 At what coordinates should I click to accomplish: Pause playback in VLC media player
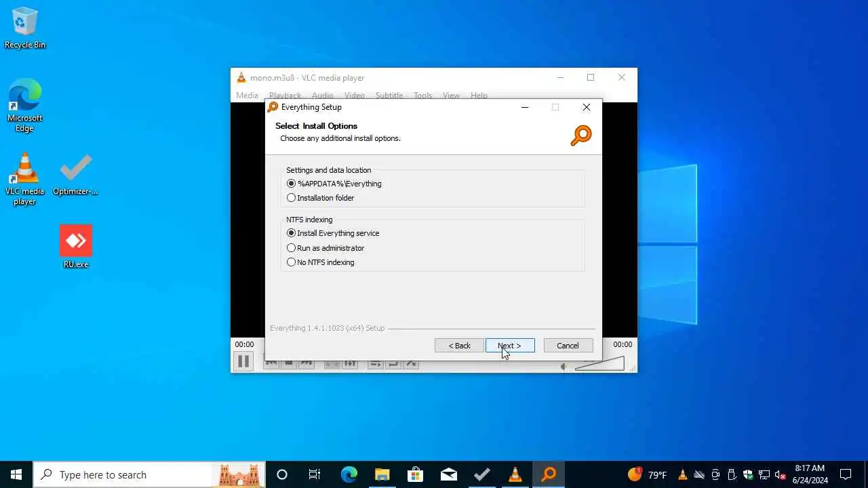pos(243,361)
